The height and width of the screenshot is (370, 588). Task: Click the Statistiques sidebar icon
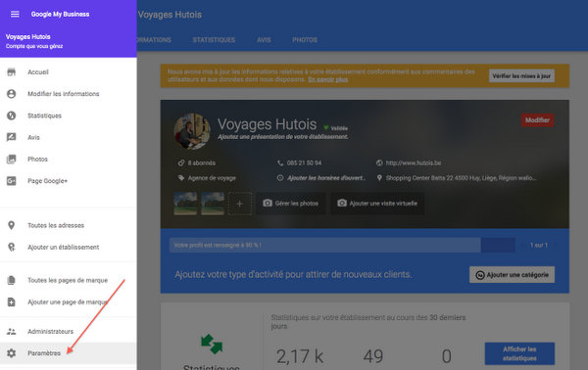click(x=11, y=116)
